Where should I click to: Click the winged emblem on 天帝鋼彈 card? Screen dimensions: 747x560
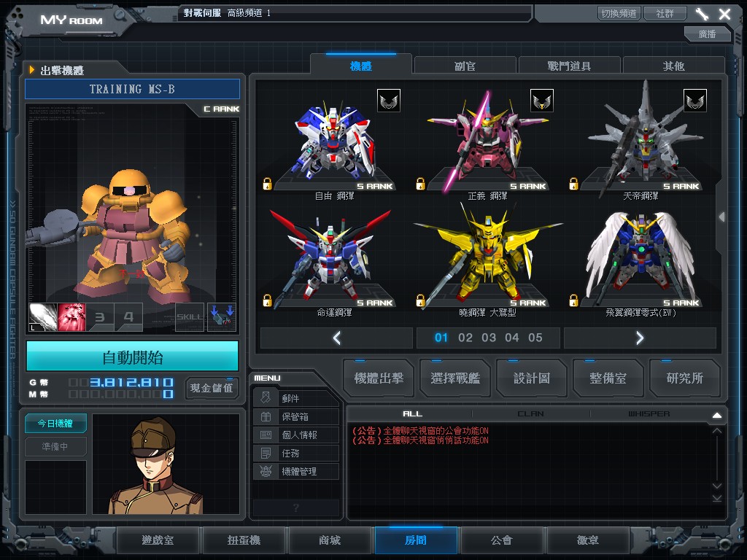[x=695, y=101]
